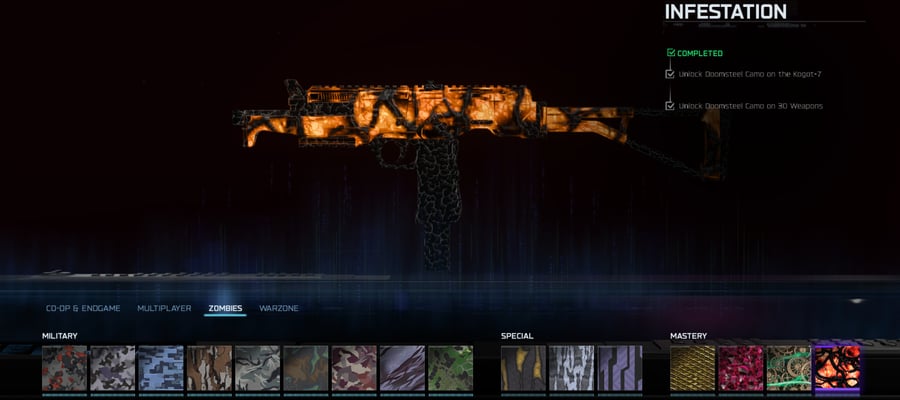The image size is (900, 400).
Task: Select the gray camo with red spots
Action: pos(64,368)
